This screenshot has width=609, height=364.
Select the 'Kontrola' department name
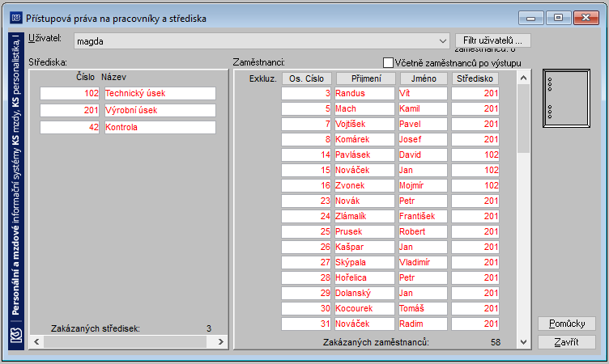[x=160, y=127]
